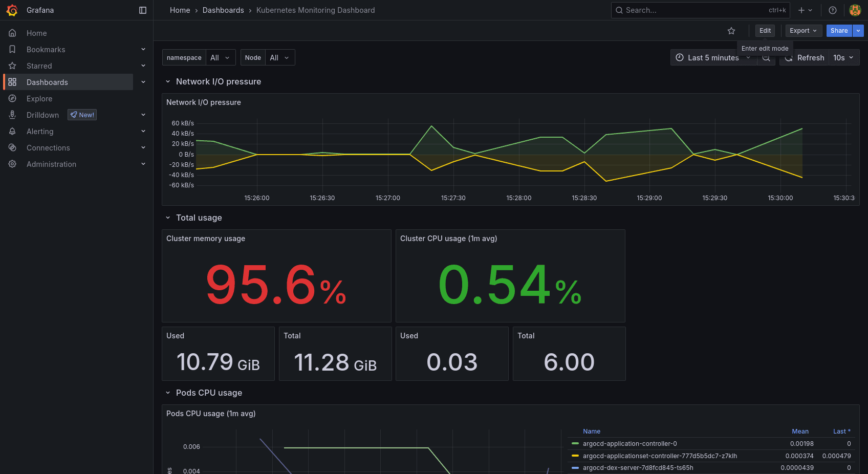This screenshot has width=868, height=474.
Task: Navigate to Dashboards in the breadcrumb
Action: coord(223,10)
